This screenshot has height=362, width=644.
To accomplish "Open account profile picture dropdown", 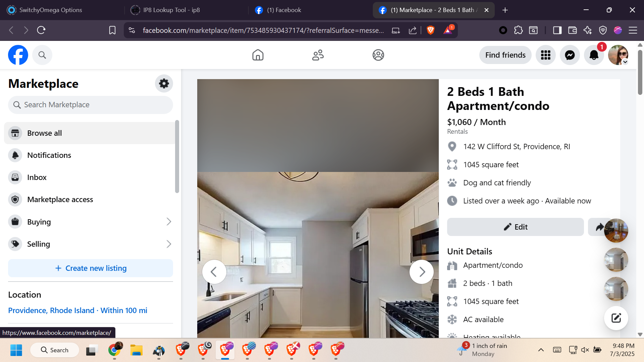I will point(618,55).
